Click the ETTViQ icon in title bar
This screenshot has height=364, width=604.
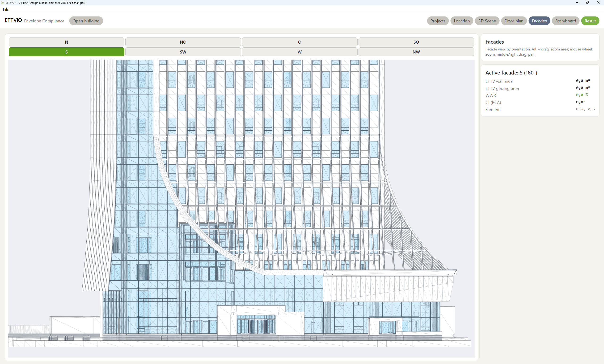click(x=3, y=3)
